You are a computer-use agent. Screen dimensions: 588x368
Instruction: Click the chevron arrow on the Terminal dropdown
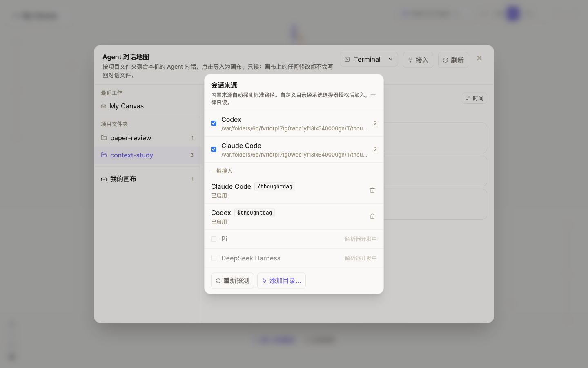click(390, 59)
